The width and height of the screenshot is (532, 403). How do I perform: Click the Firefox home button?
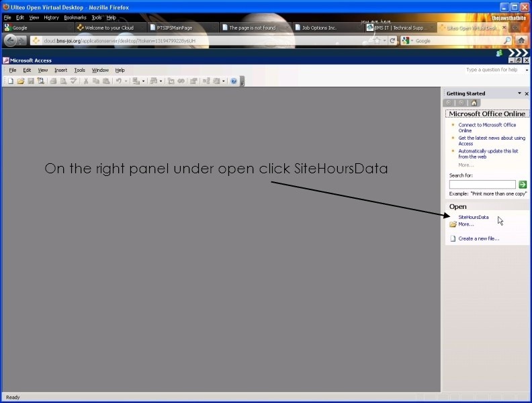pyautogui.click(x=521, y=41)
